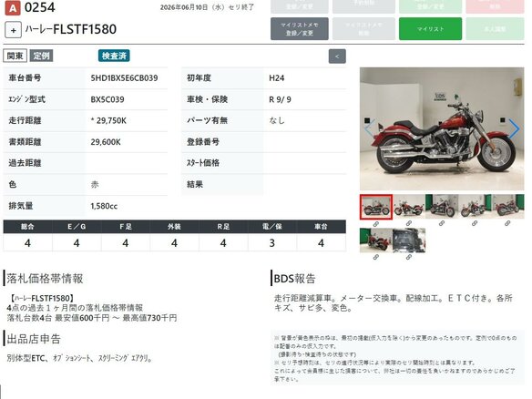This screenshot has width=532, height=399.
Task: Select the dark engine close-up thumbnail
Action: click(409, 240)
